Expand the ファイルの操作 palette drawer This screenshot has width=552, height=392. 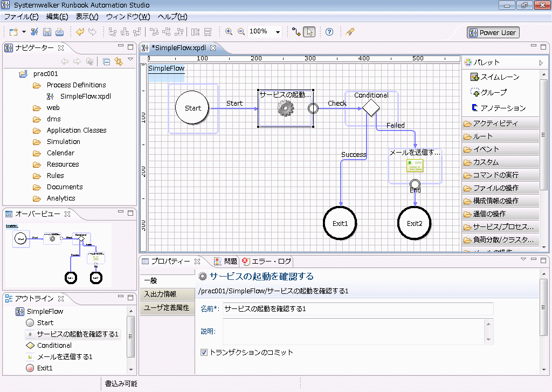[x=500, y=188]
